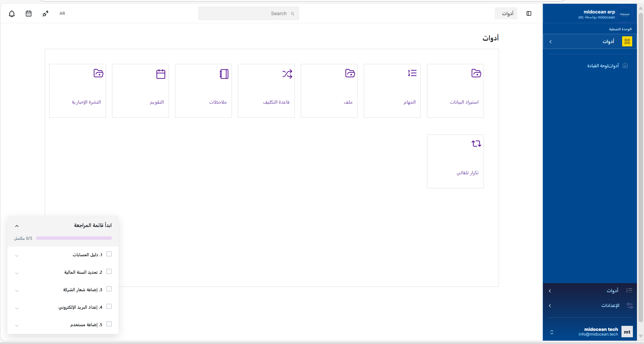
Task: Open الإعدادات in the sidebar
Action: 610,305
